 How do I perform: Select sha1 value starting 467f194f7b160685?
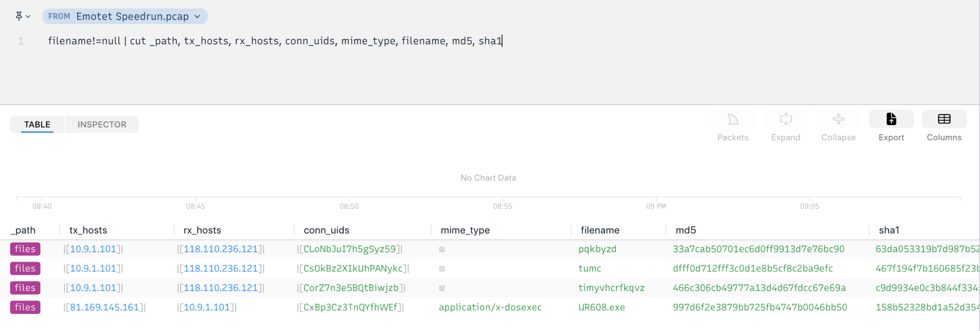pos(927,268)
